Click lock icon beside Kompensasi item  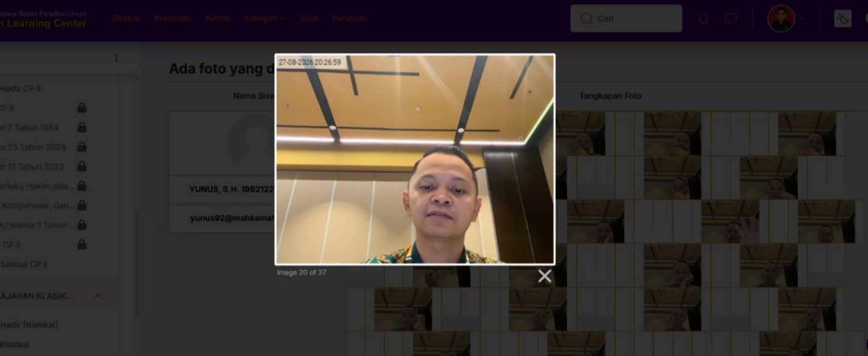[x=81, y=206]
